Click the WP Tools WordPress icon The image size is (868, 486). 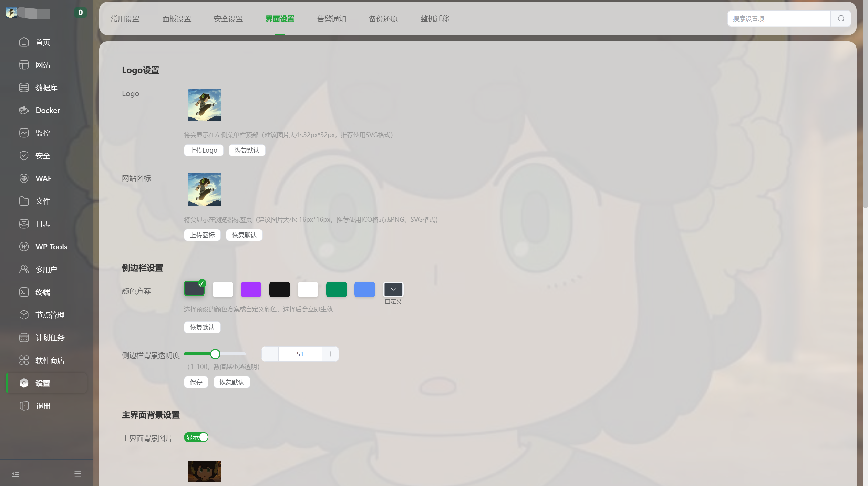click(x=24, y=247)
